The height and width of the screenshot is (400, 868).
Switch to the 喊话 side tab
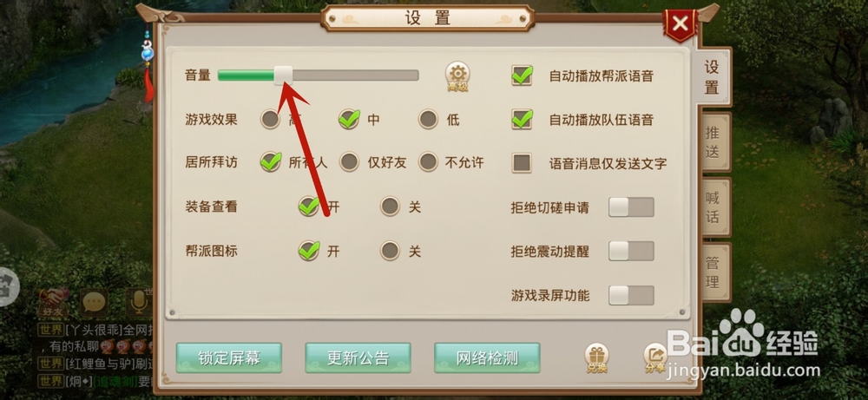click(713, 207)
